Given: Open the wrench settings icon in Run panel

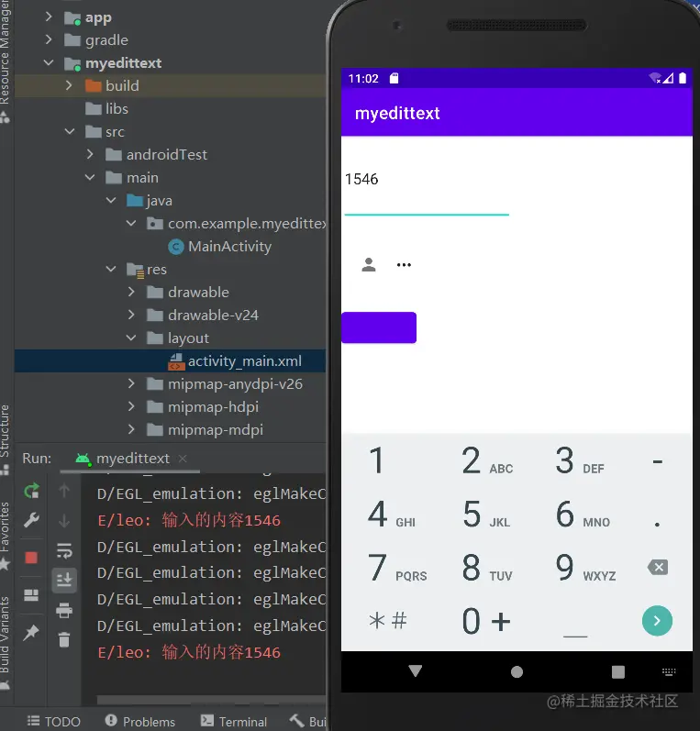Looking at the screenshot, I should point(31,519).
